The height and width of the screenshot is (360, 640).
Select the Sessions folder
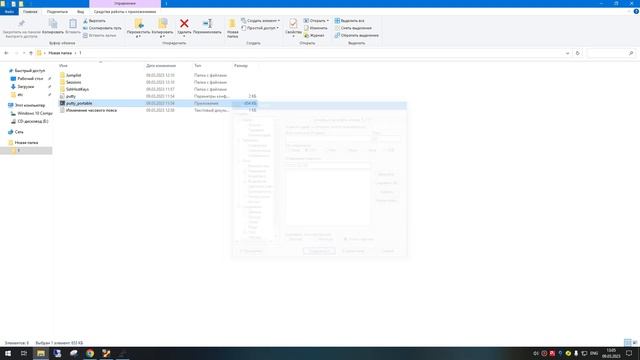point(73,82)
